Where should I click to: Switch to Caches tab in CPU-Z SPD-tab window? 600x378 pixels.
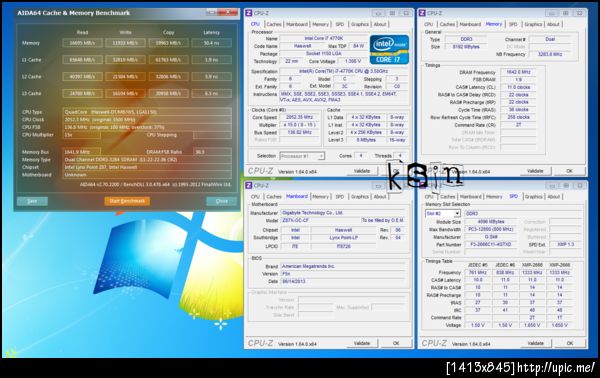(x=447, y=197)
